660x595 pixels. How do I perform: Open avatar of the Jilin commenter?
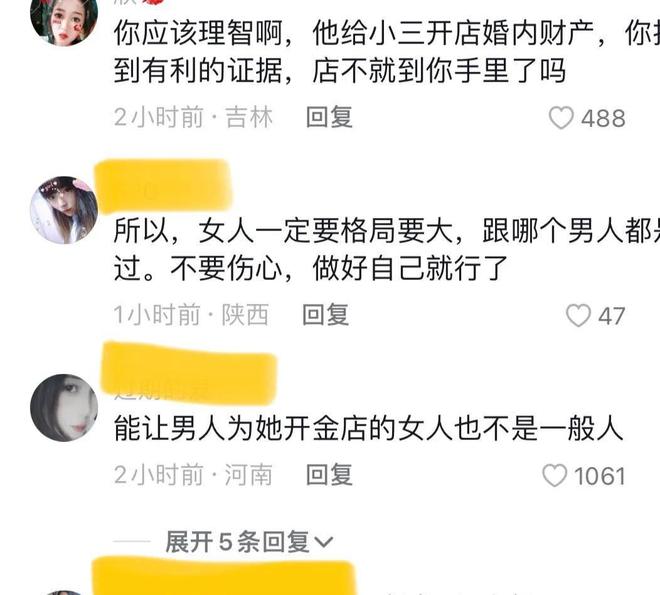tap(64, 17)
